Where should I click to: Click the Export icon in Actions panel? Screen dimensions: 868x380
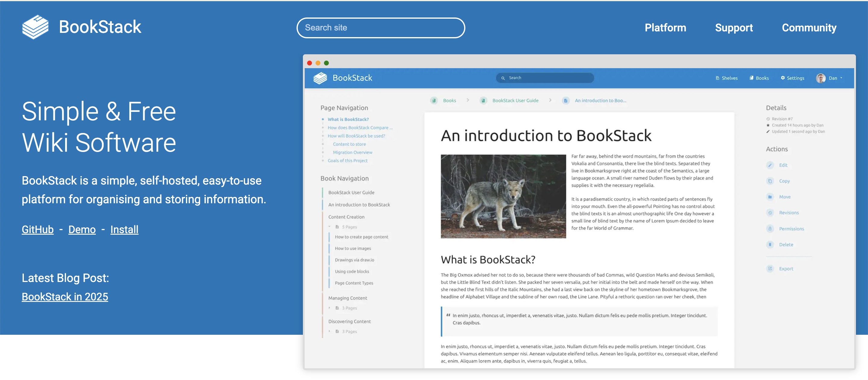pos(770,269)
